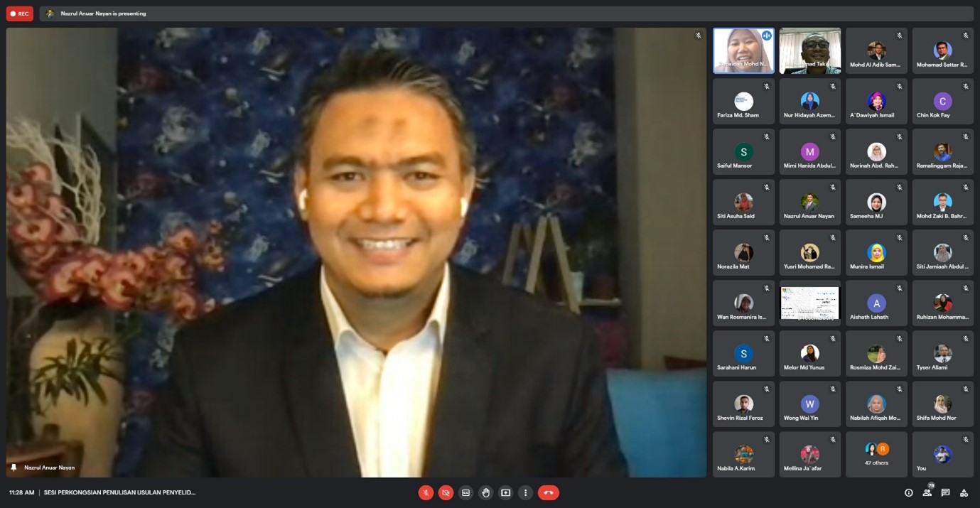Open the meeting details info icon
Screen dimensions: 980x508
click(x=908, y=492)
